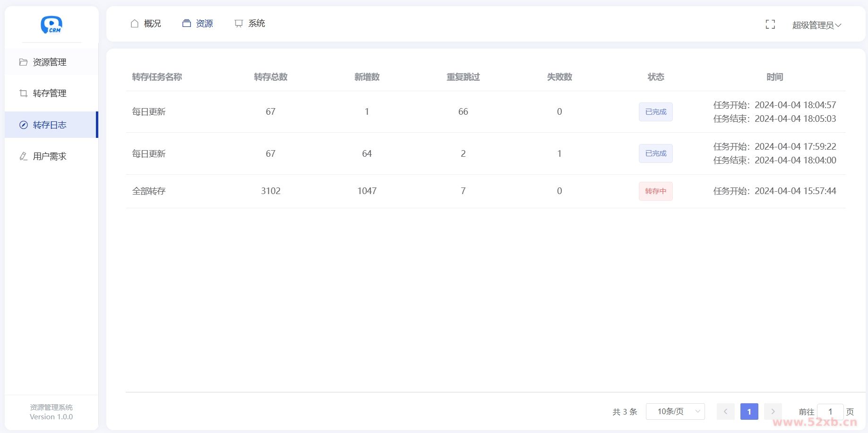Viewport: 868px width, 433px height.
Task: Click the crop icon beside 转存管理
Action: (x=23, y=93)
